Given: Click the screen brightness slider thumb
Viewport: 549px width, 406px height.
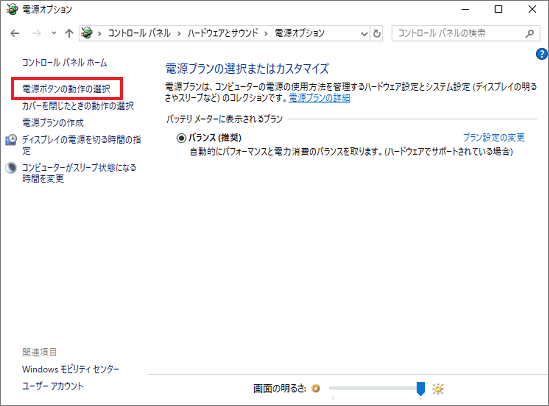Looking at the screenshot, I should tap(421, 389).
